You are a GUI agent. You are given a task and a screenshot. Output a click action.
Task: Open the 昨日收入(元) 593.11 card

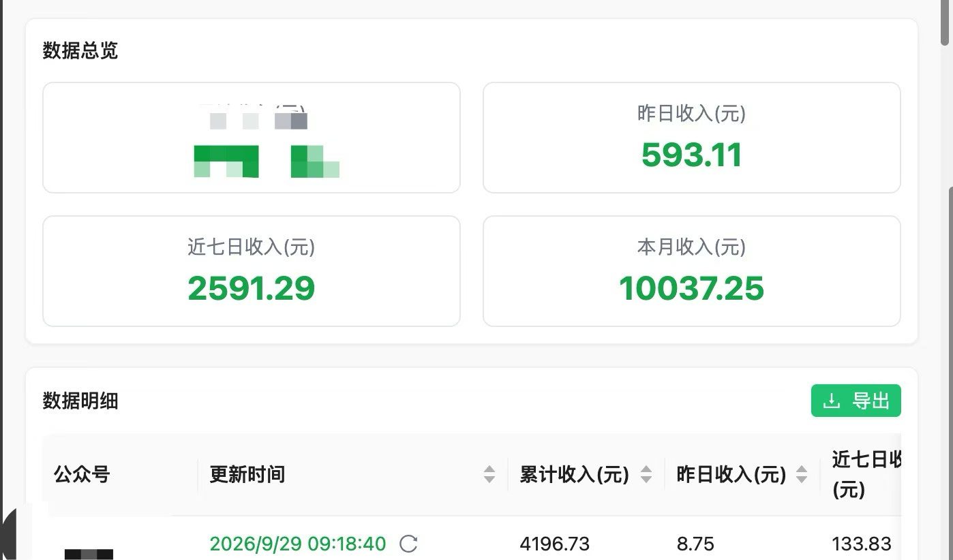pos(692,138)
